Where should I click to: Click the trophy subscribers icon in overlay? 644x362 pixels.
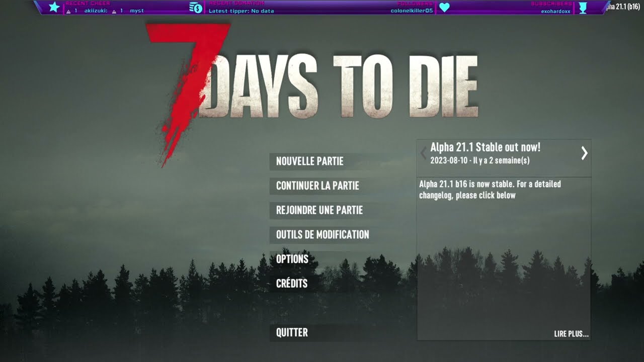pos(583,8)
